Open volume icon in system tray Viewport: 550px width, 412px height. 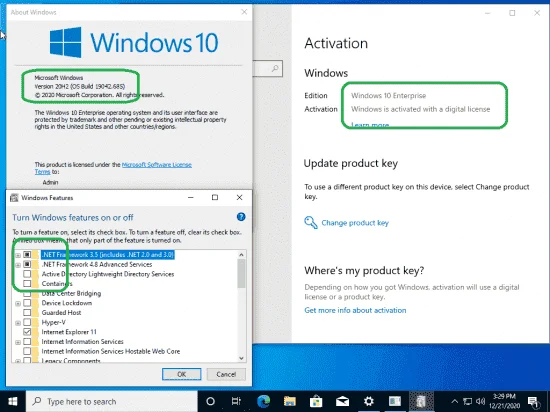click(x=481, y=401)
